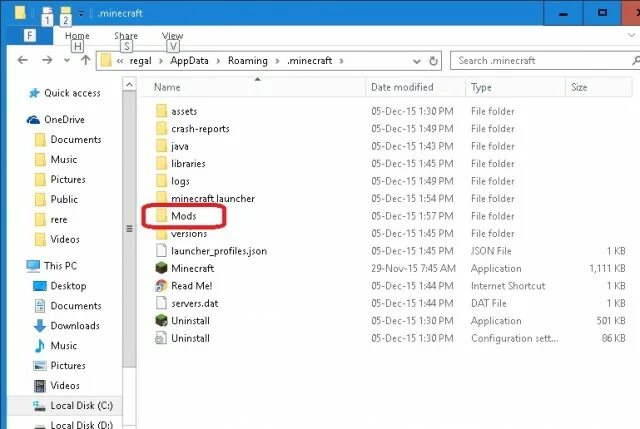Select the versions folder name
The width and height of the screenshot is (640, 429).
tap(189, 234)
